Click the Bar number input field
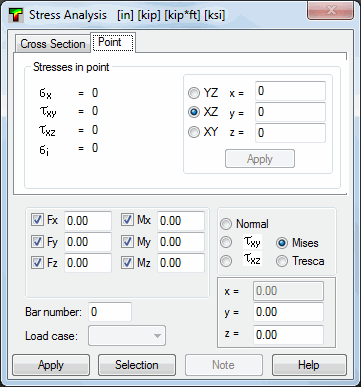 [x=110, y=312]
